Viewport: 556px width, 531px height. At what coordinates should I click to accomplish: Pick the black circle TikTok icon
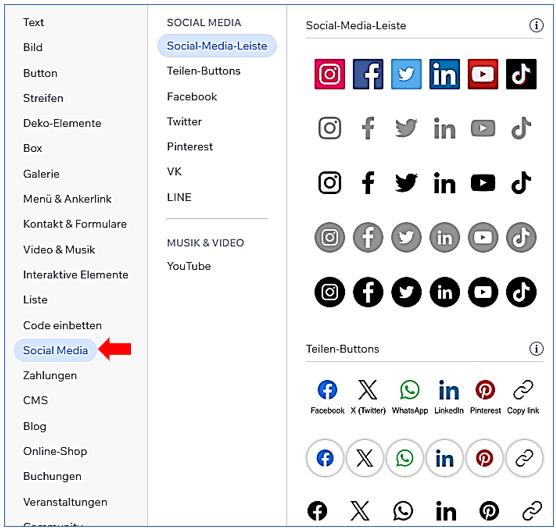pos(521,292)
